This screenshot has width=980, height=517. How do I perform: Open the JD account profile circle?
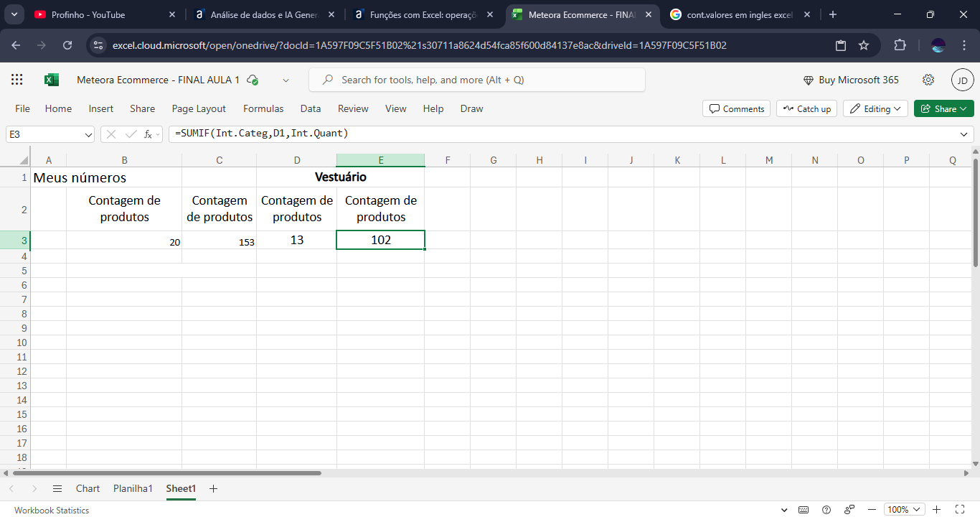pyautogui.click(x=963, y=80)
